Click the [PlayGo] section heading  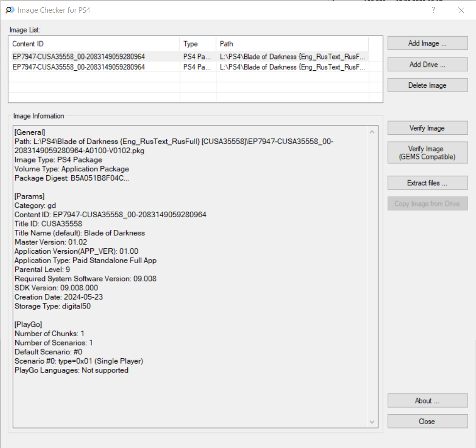28,325
